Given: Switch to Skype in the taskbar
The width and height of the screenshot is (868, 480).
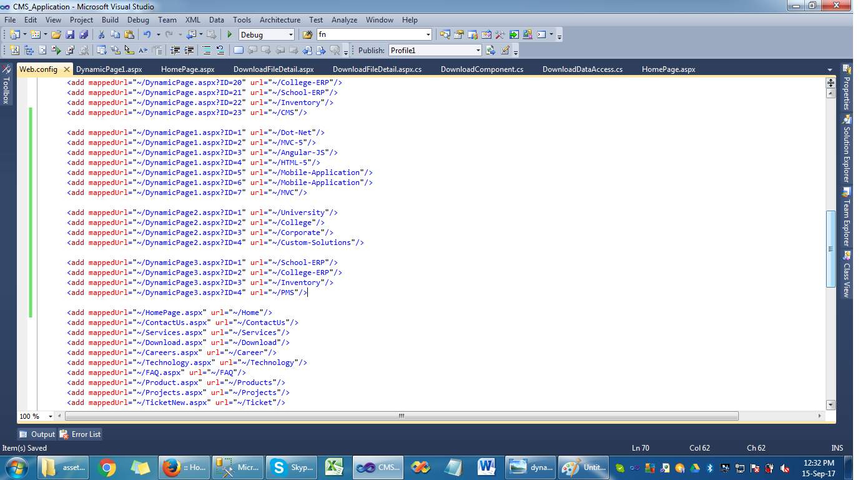Looking at the screenshot, I should point(292,467).
